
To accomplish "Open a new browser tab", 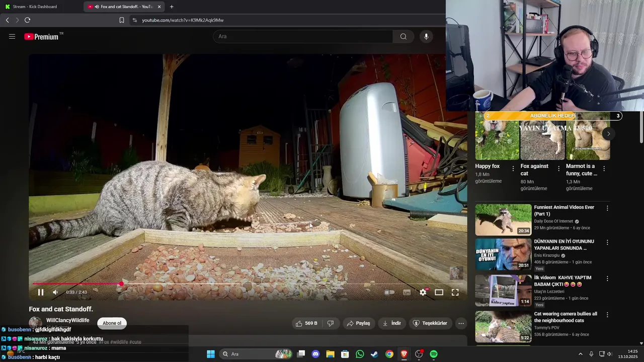I will pyautogui.click(x=172, y=7).
